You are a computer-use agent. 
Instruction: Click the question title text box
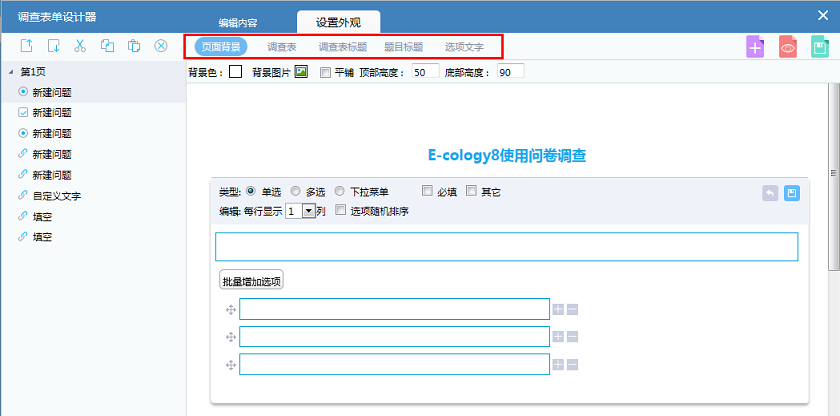click(x=506, y=246)
